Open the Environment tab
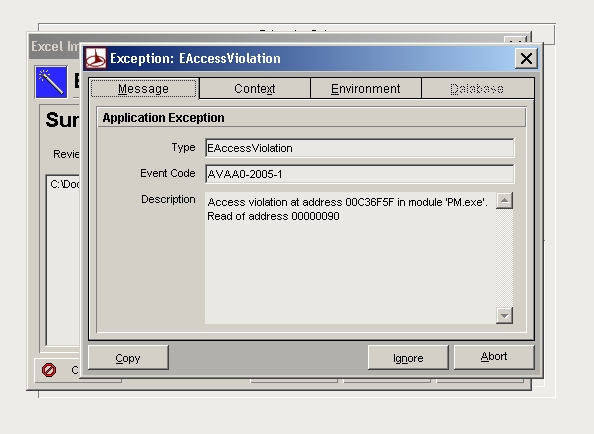 point(366,89)
